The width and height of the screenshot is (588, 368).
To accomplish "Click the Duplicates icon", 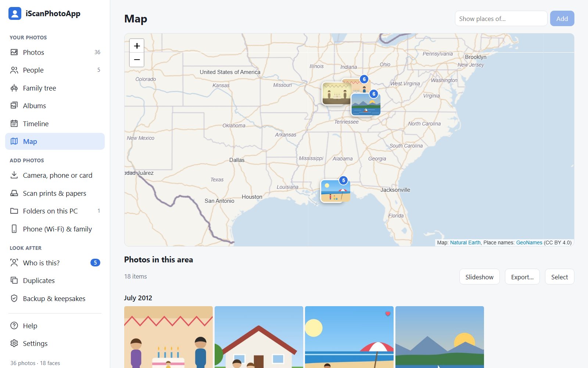I will pos(14,280).
